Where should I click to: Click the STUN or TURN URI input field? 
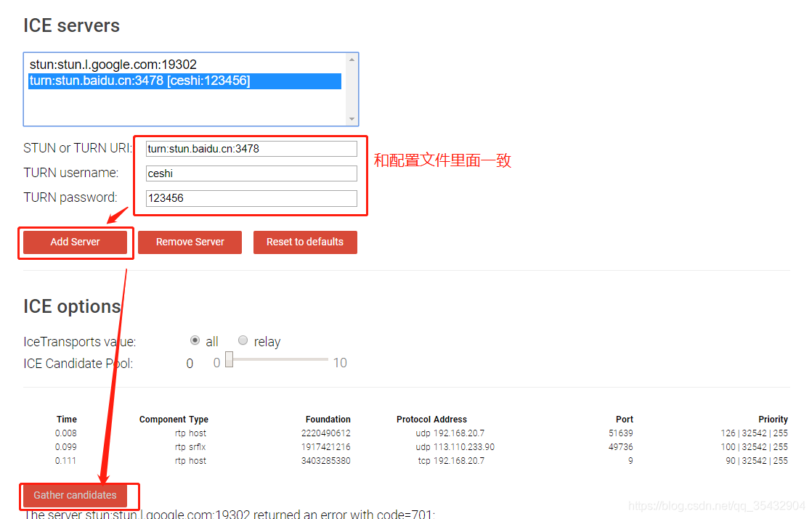pos(251,148)
